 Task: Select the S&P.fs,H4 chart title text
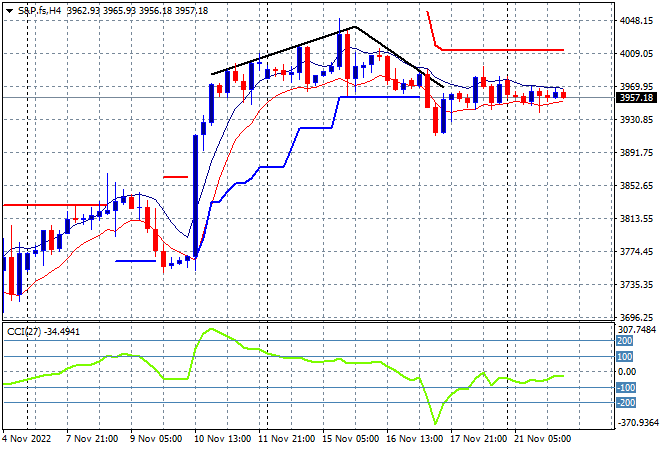pos(39,11)
